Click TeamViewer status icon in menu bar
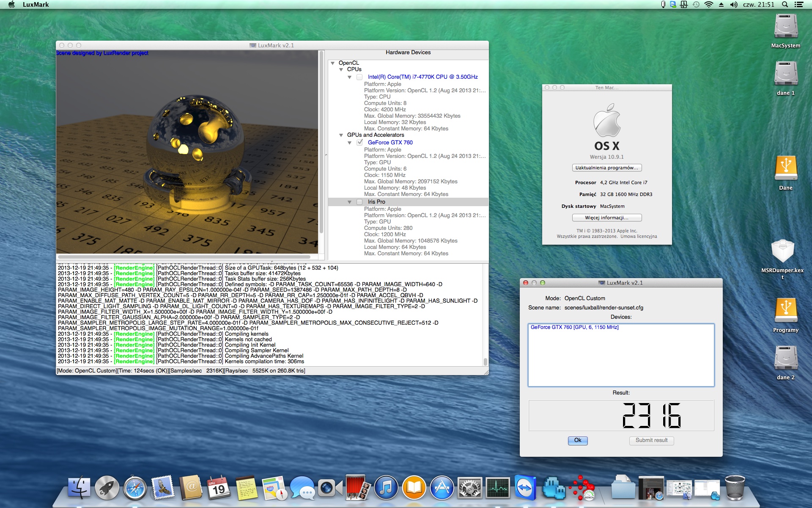The height and width of the screenshot is (508, 812). (x=673, y=5)
